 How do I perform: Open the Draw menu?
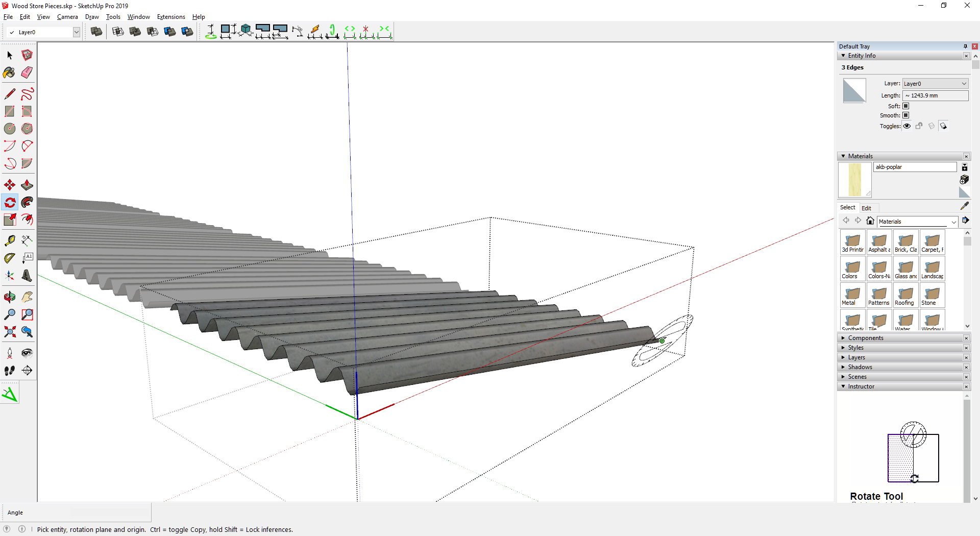(x=92, y=17)
